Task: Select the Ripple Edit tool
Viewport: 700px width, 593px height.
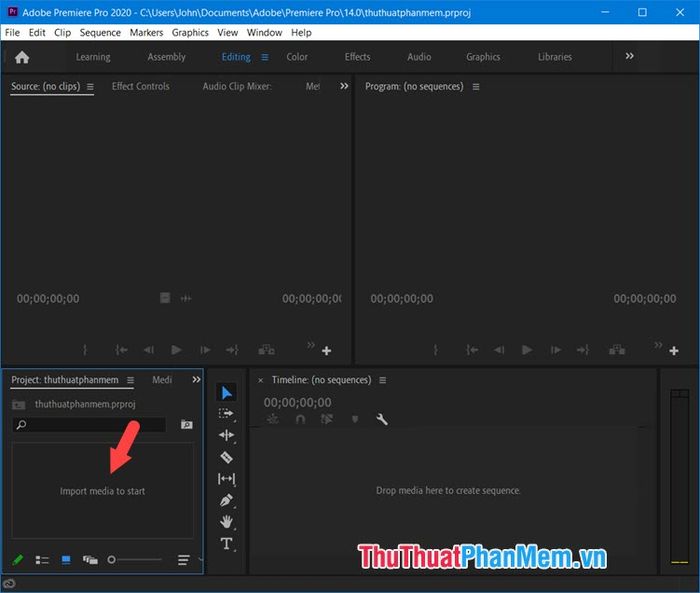Action: coord(226,435)
